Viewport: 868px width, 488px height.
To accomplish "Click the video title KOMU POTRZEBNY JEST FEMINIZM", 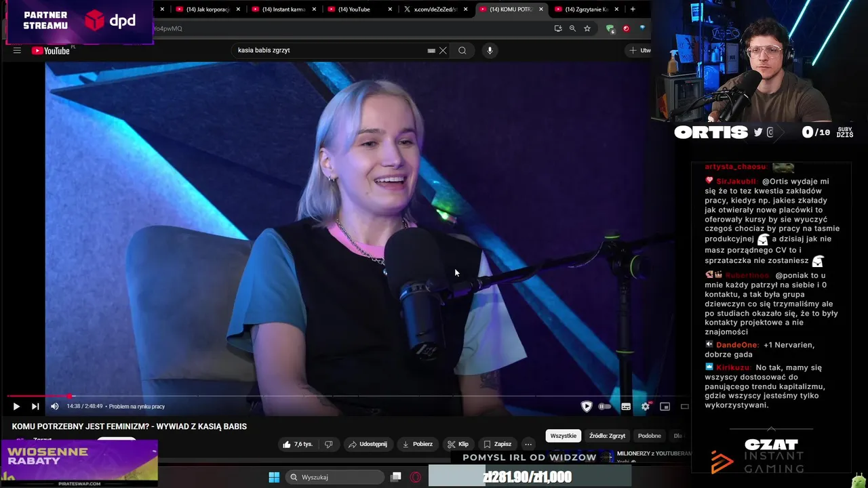I will pos(129,426).
